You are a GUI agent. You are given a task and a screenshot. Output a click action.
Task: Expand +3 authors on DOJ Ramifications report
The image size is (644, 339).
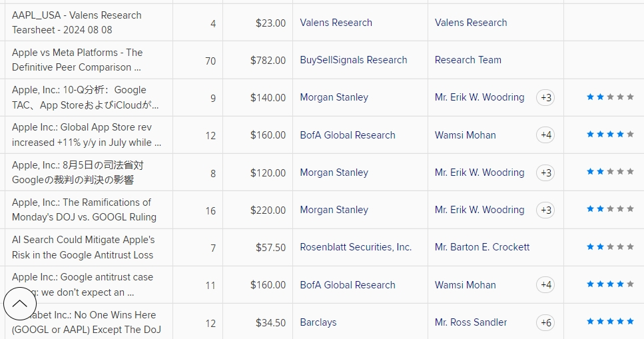[546, 210]
